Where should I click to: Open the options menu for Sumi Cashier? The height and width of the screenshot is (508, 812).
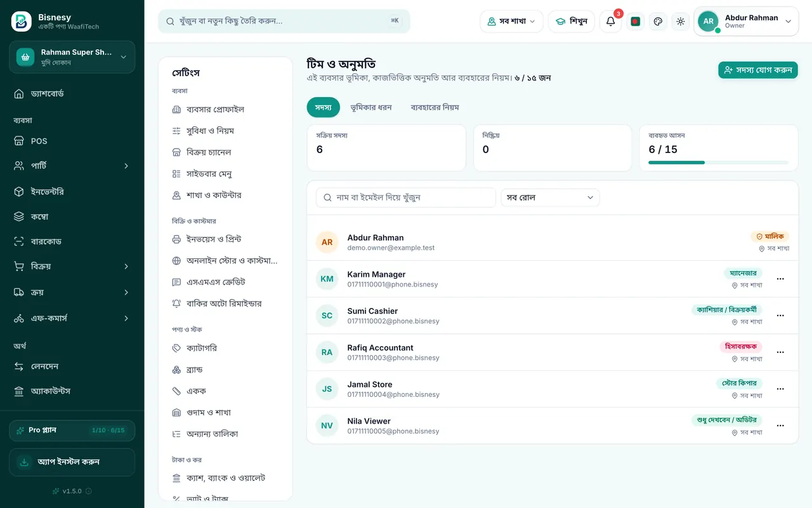[780, 316]
